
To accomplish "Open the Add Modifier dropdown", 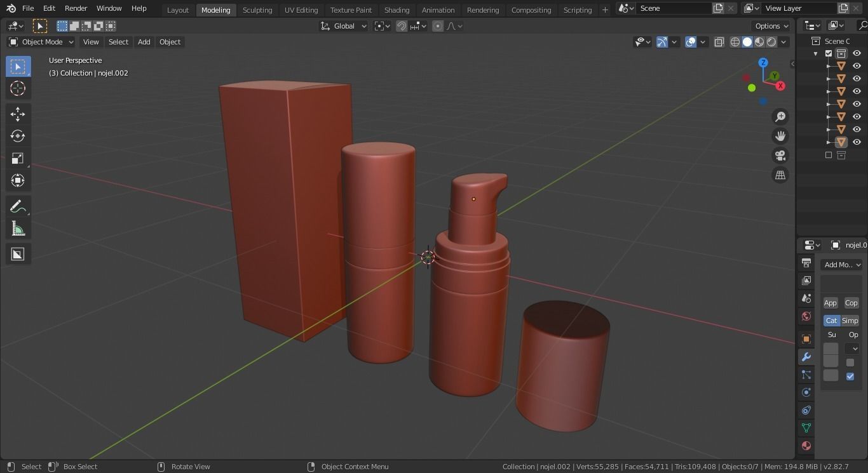I will tap(841, 265).
